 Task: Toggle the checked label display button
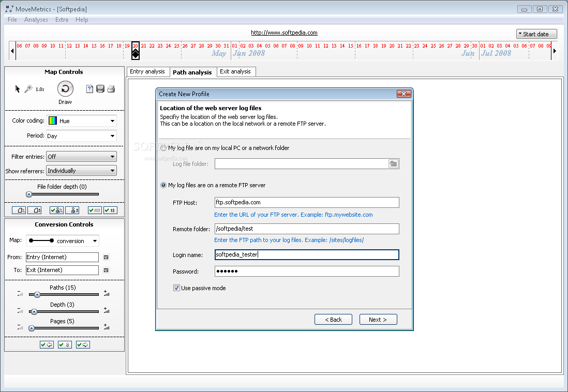click(95, 210)
